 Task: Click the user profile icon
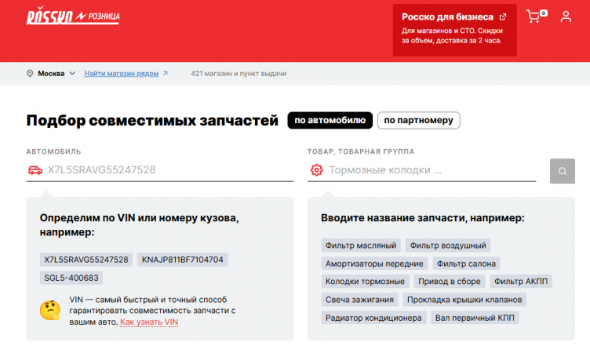(566, 16)
